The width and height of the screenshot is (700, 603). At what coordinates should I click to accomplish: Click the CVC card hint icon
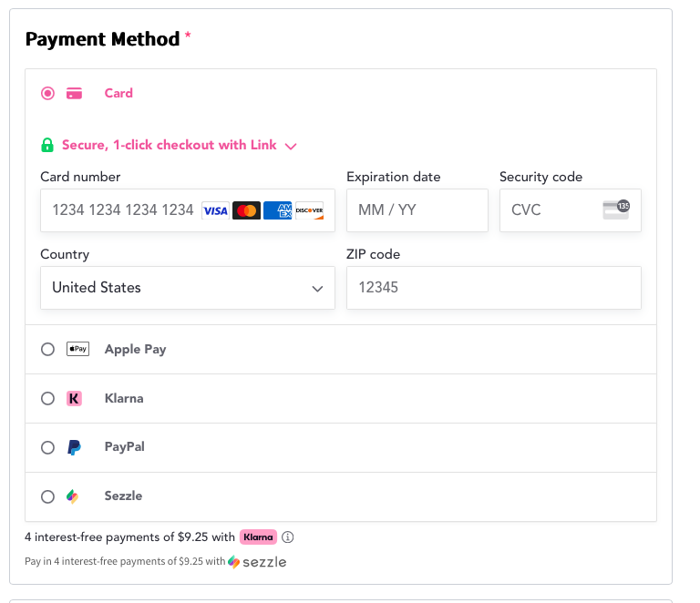click(616, 210)
